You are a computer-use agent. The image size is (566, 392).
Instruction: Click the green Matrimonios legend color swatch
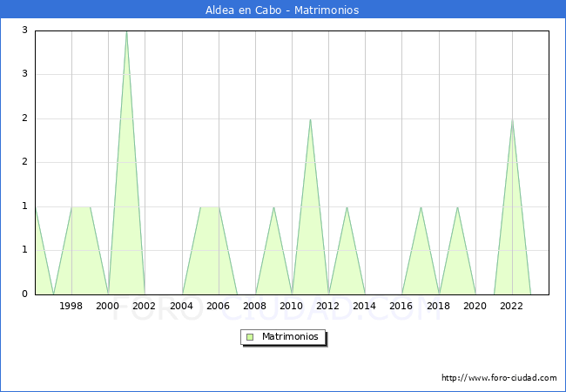tap(250, 336)
